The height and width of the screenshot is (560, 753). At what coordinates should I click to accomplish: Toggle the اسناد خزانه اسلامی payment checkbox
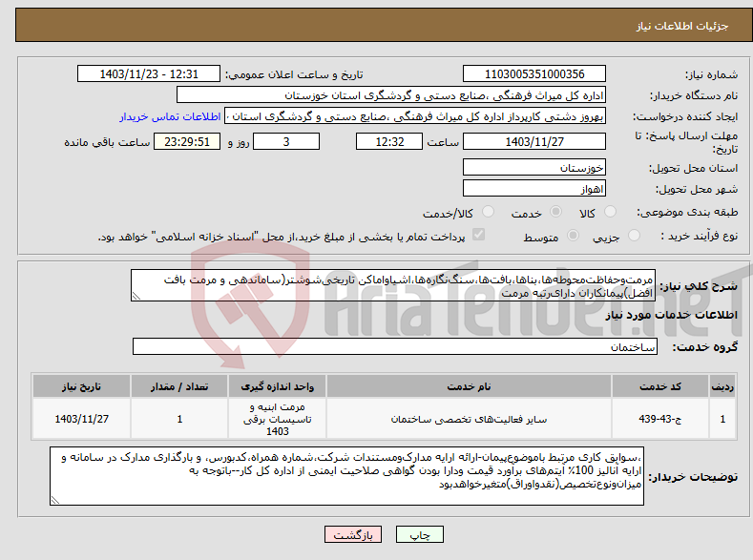point(479,235)
